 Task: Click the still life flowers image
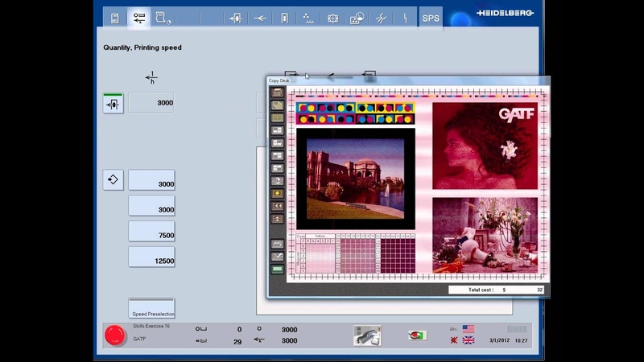(x=485, y=236)
